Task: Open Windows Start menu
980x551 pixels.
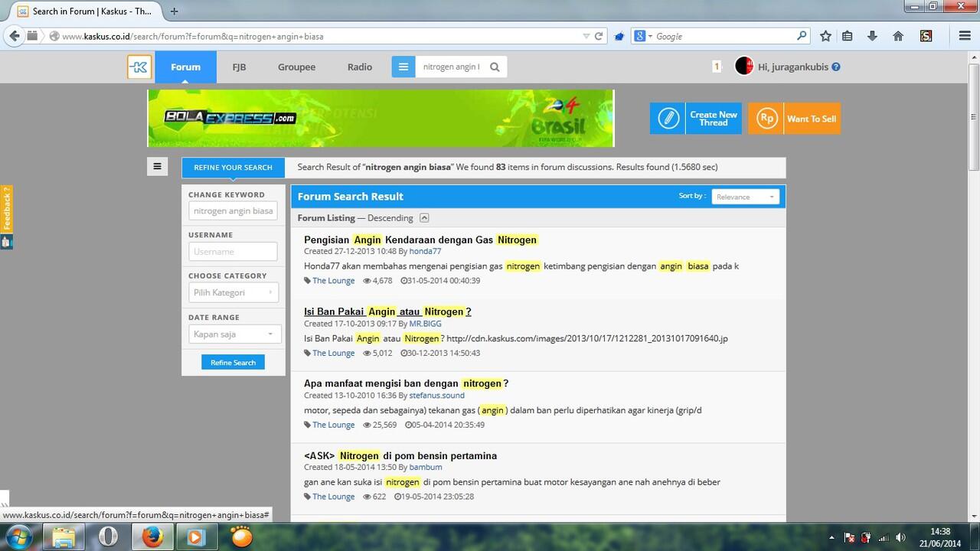Action: click(17, 536)
